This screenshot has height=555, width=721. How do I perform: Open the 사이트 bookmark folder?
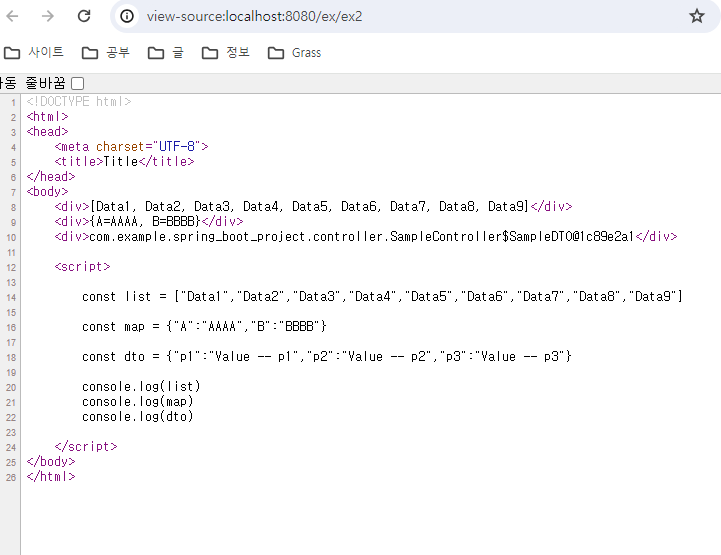tap(34, 52)
